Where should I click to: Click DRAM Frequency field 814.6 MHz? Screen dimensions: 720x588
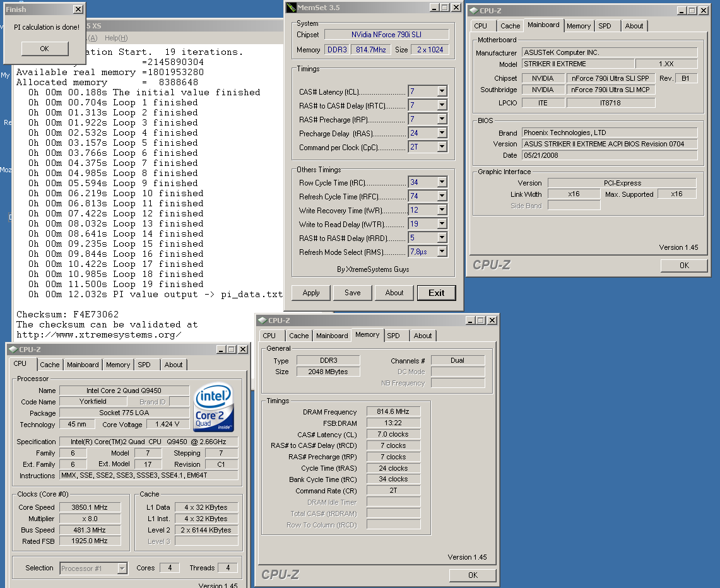pos(393,412)
